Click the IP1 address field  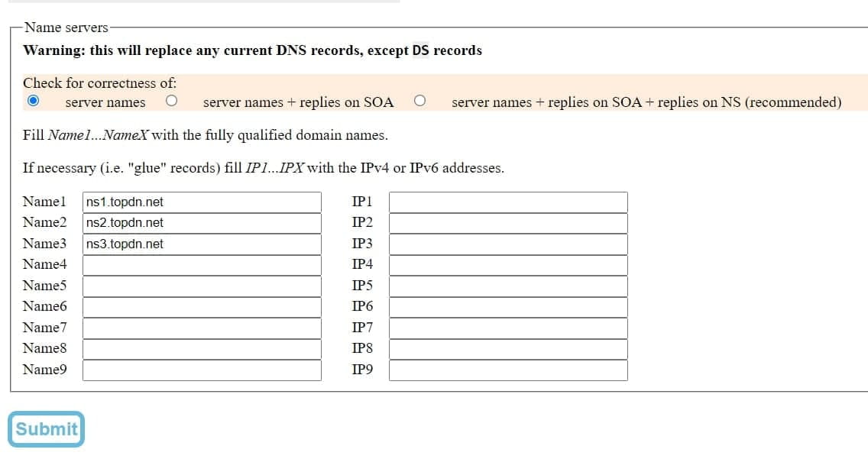coord(508,202)
